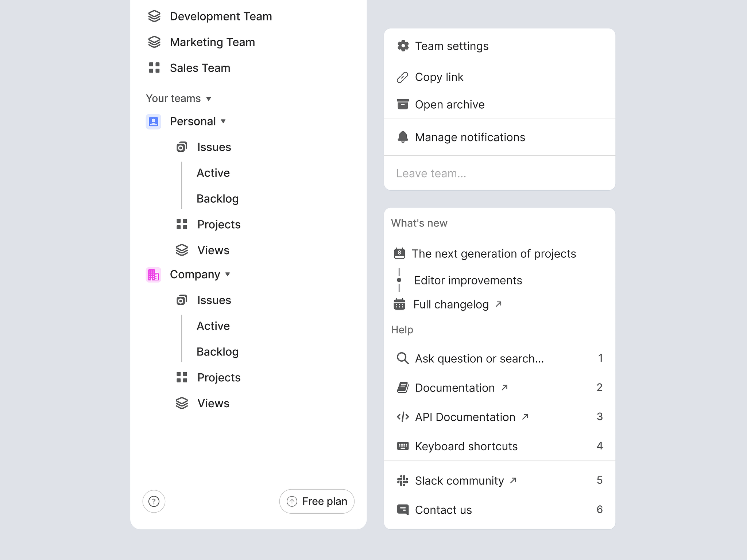Screen dimensions: 747x560
Task: Click the Open archive box icon
Action: point(403,105)
